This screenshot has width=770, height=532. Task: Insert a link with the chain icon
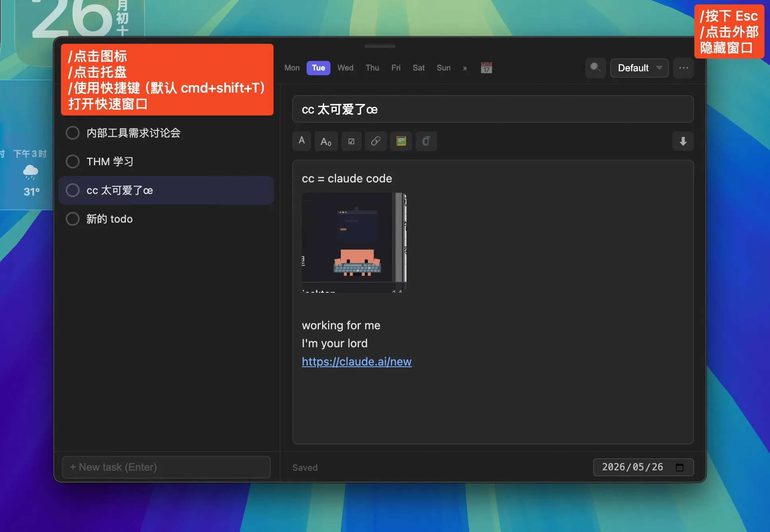pyautogui.click(x=375, y=141)
